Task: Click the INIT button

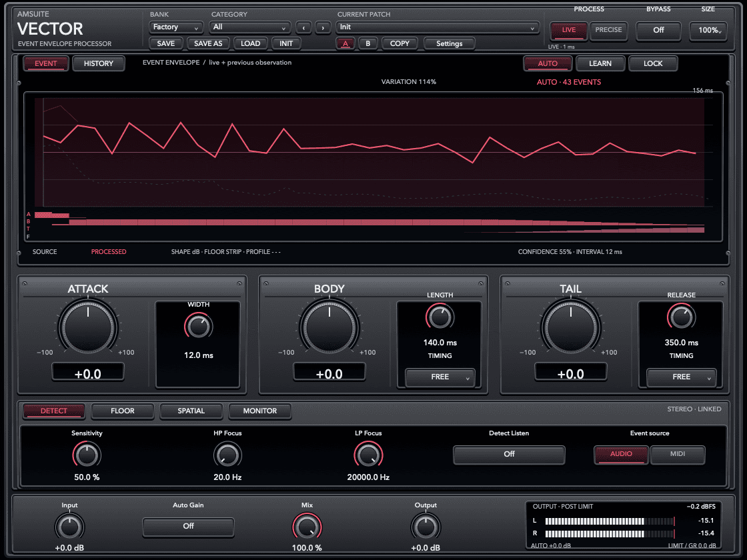Action: [x=286, y=44]
